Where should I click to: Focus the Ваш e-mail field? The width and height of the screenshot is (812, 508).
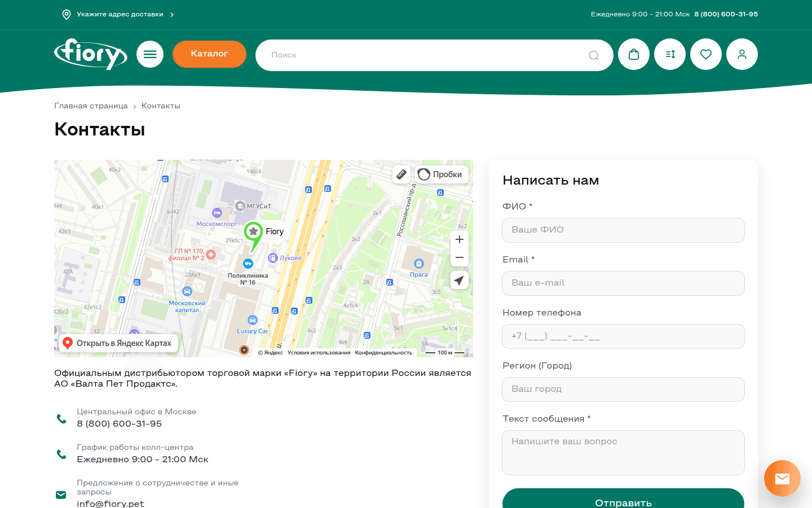point(623,283)
